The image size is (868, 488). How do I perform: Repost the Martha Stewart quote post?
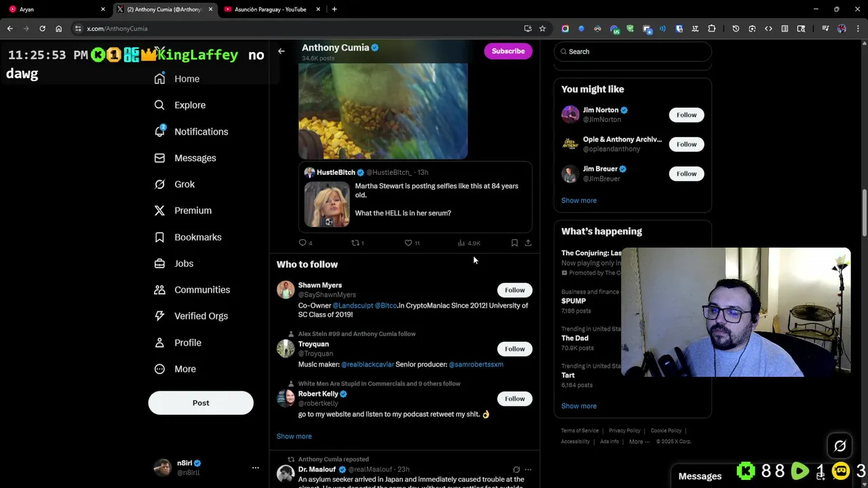[x=355, y=243]
